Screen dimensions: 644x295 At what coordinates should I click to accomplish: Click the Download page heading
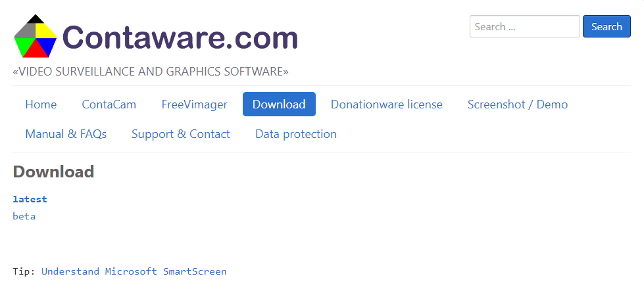point(53,171)
